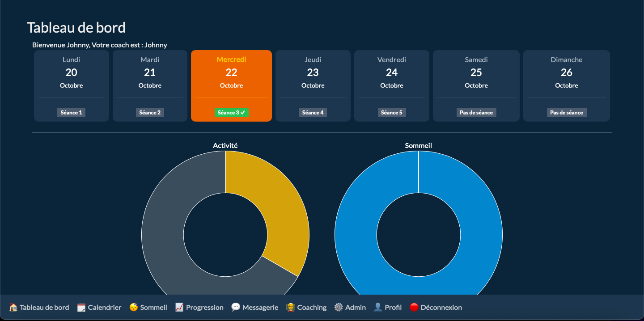This screenshot has height=321, width=644.
Task: Click the house icon beside Tableau de bord
Action: click(x=13, y=307)
